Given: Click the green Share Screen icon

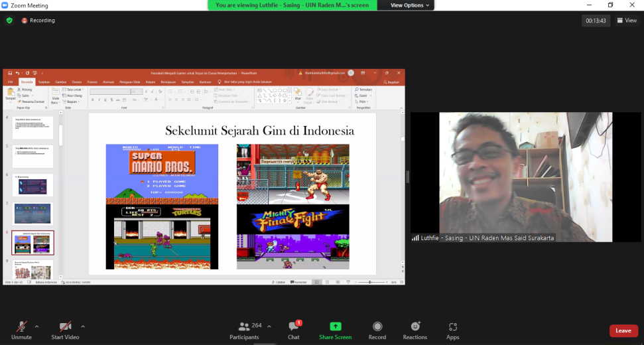Looking at the screenshot, I should (x=336, y=326).
